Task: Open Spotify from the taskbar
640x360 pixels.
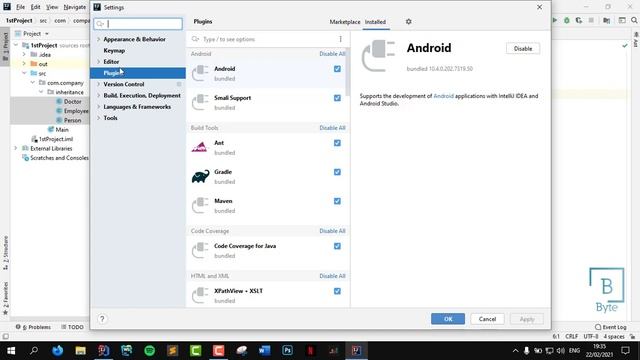Action: point(149,351)
